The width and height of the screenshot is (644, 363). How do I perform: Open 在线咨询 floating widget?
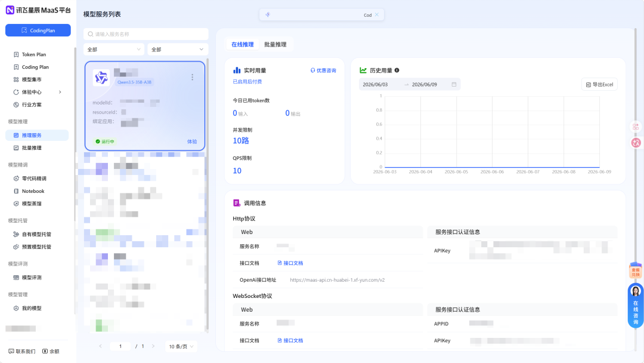[636, 306]
